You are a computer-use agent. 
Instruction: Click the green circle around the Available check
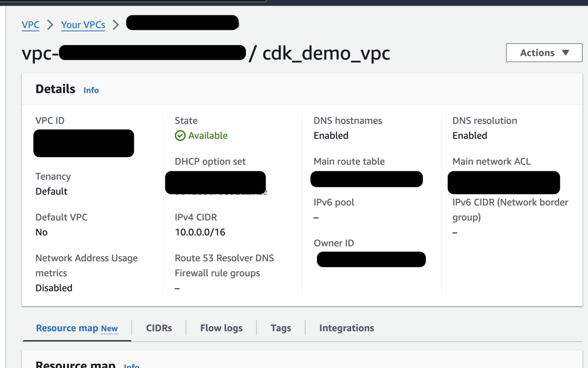[x=180, y=136]
